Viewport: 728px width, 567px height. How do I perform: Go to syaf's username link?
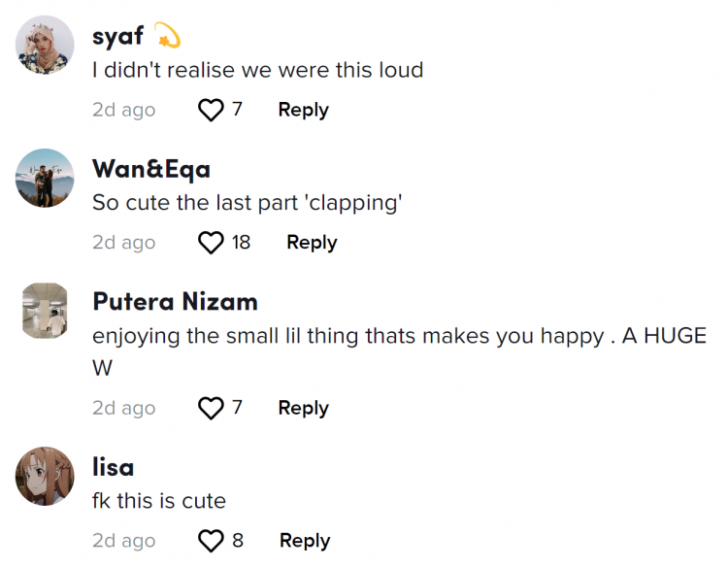point(117,37)
